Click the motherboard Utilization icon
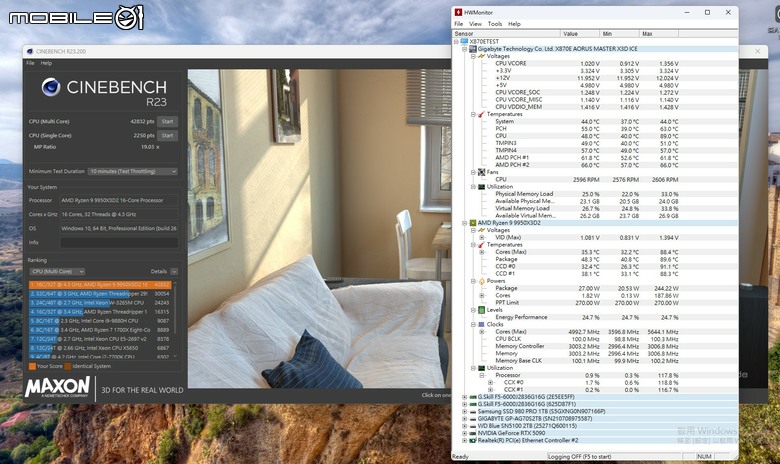The image size is (780, 464). (x=481, y=186)
